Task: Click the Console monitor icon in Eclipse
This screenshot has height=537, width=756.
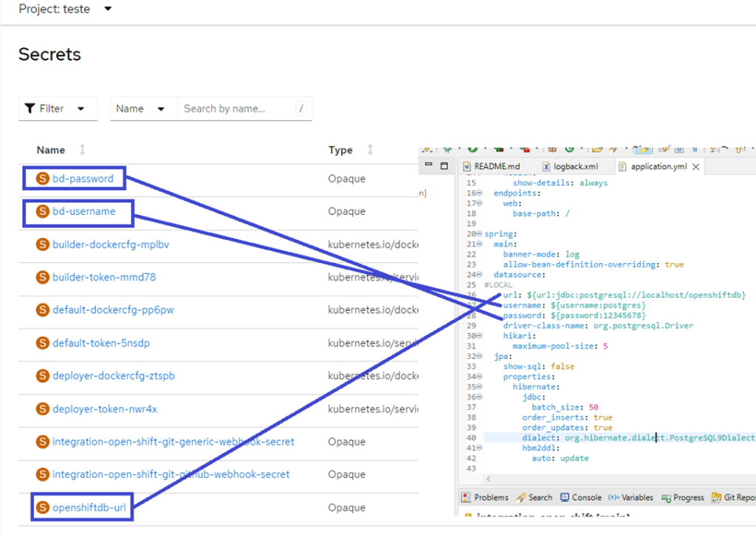Action: click(x=565, y=497)
